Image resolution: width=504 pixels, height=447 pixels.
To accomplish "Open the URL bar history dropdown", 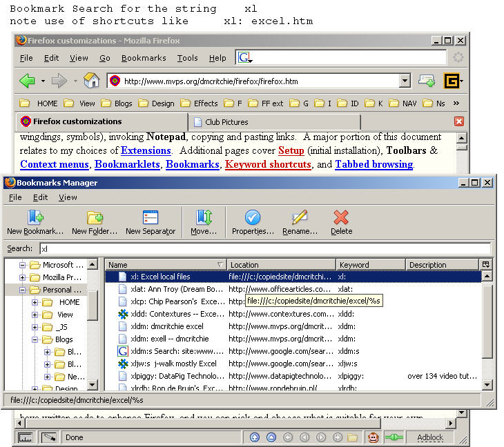I will coord(405,81).
